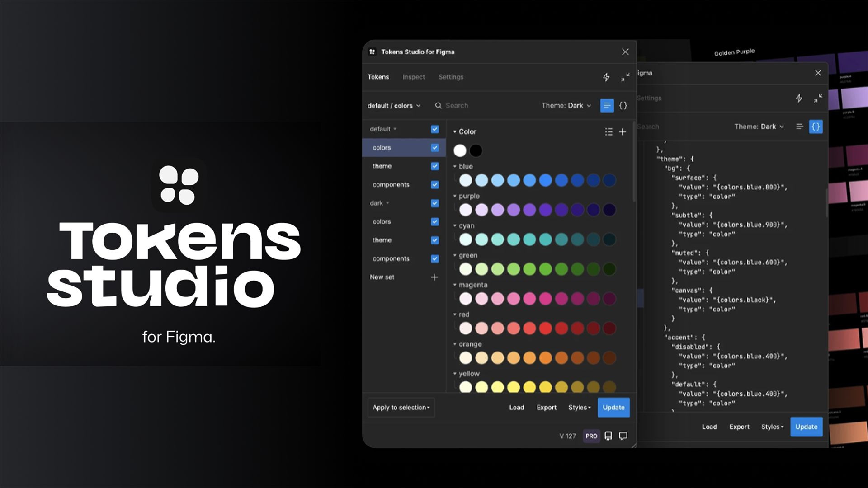The image size is (868, 488).
Task: Click the lightning bolt icon in front panel
Action: click(606, 77)
